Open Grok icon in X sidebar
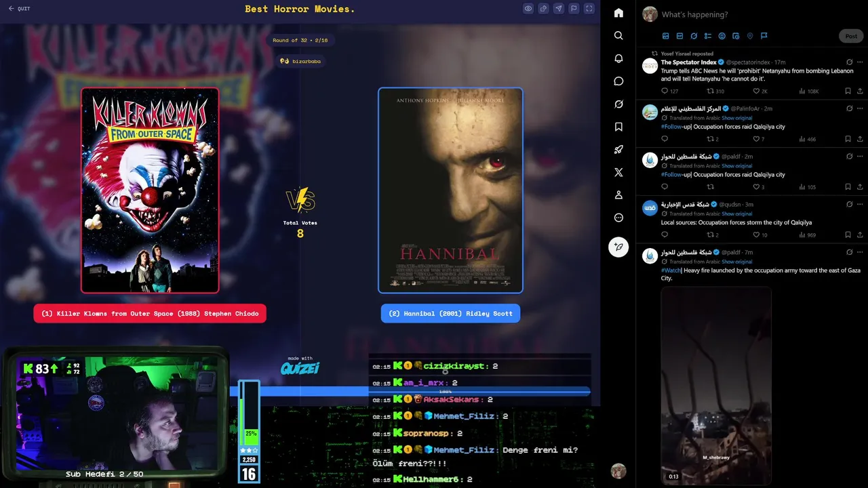This screenshot has height=488, width=868. click(618, 104)
